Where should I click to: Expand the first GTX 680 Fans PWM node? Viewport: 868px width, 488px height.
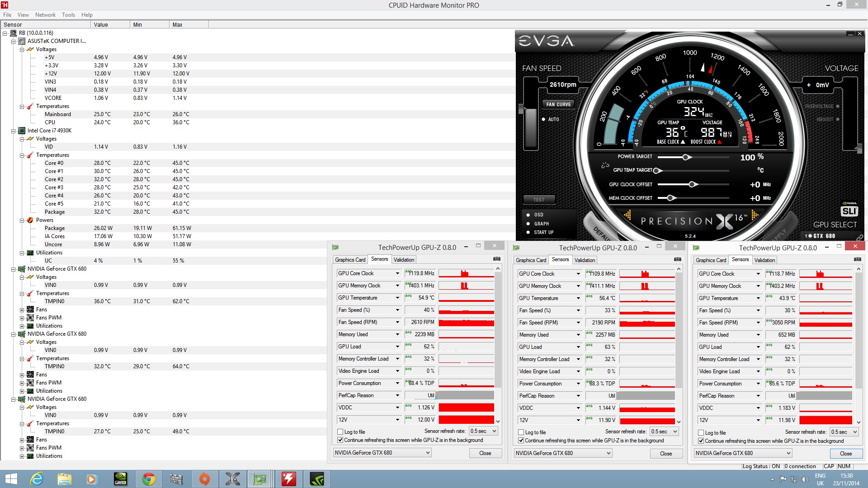[22, 318]
